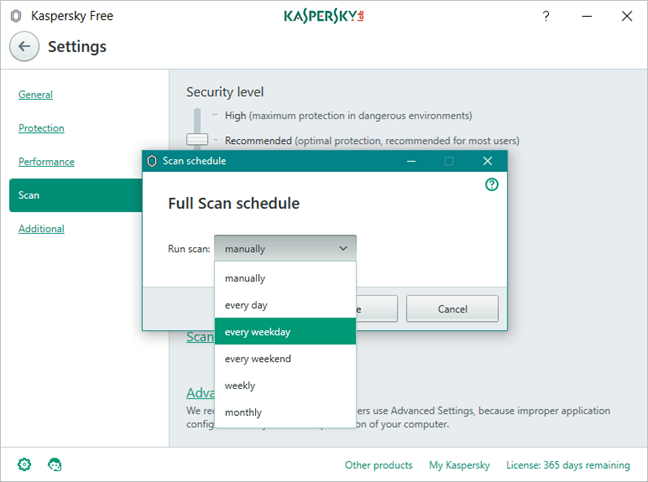
Task: Open settings gear icon in bottom bar
Action: (24, 465)
